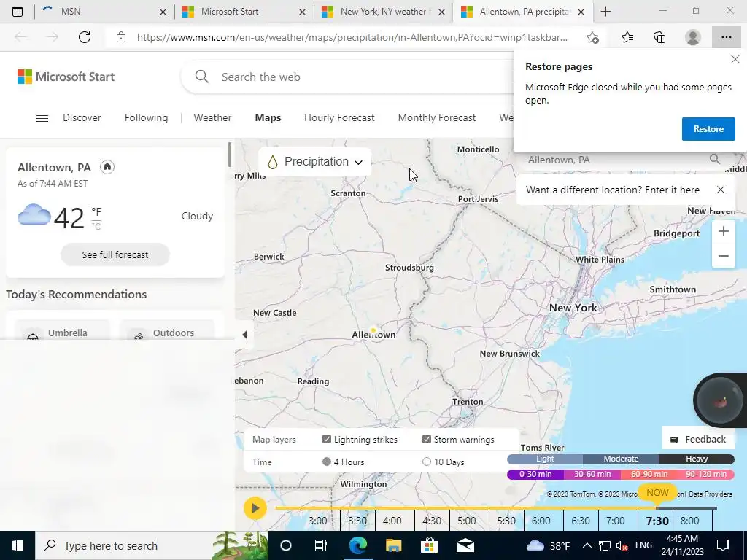The height and width of the screenshot is (560, 747).
Task: Play the precipitation timeline animation
Action: click(255, 508)
